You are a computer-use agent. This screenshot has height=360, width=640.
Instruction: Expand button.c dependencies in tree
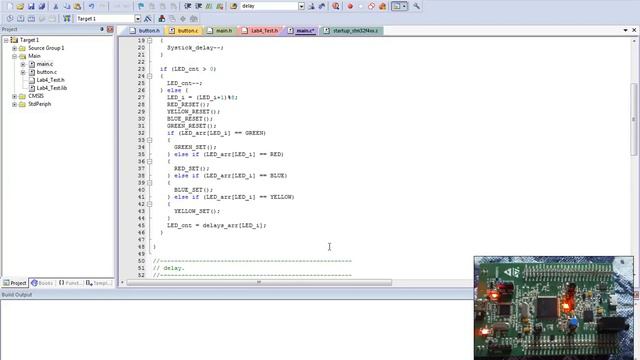[x=23, y=72]
